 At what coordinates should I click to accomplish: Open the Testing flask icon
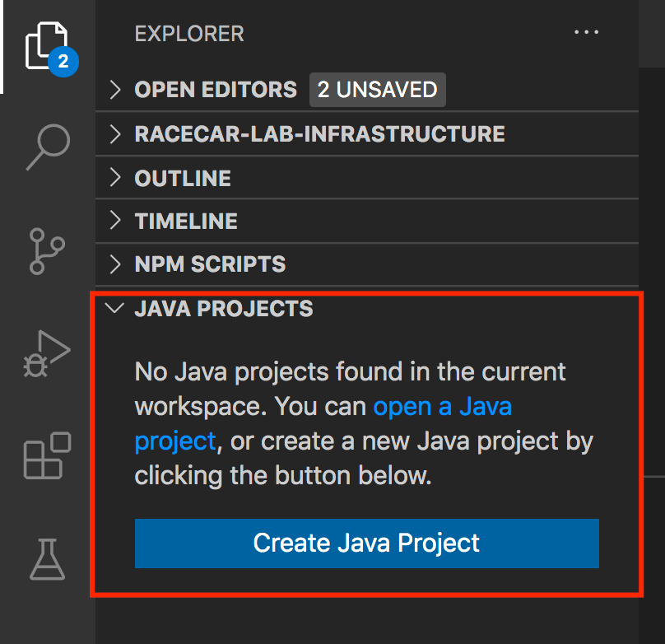pos(47,559)
